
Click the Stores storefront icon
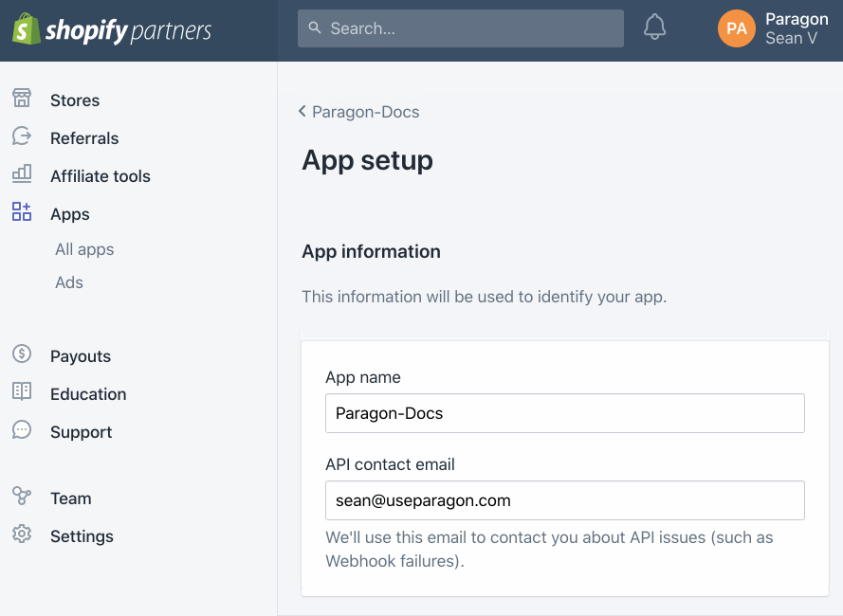[x=22, y=99]
